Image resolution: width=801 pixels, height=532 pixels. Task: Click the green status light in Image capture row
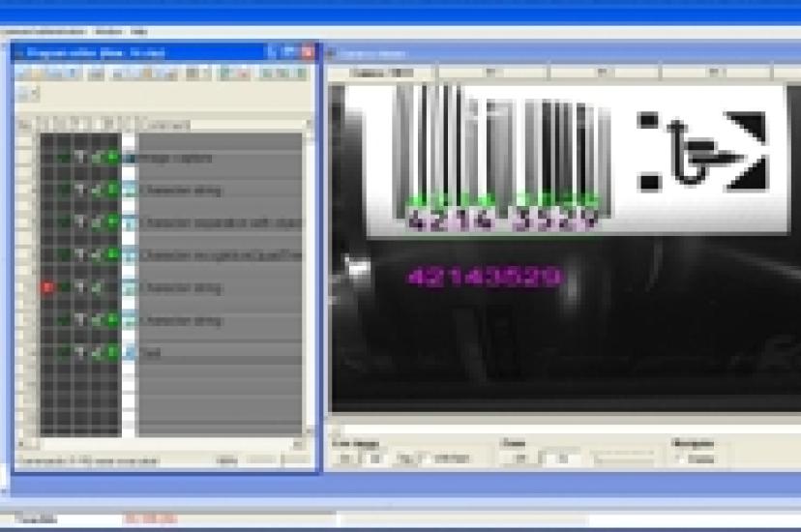click(x=112, y=158)
